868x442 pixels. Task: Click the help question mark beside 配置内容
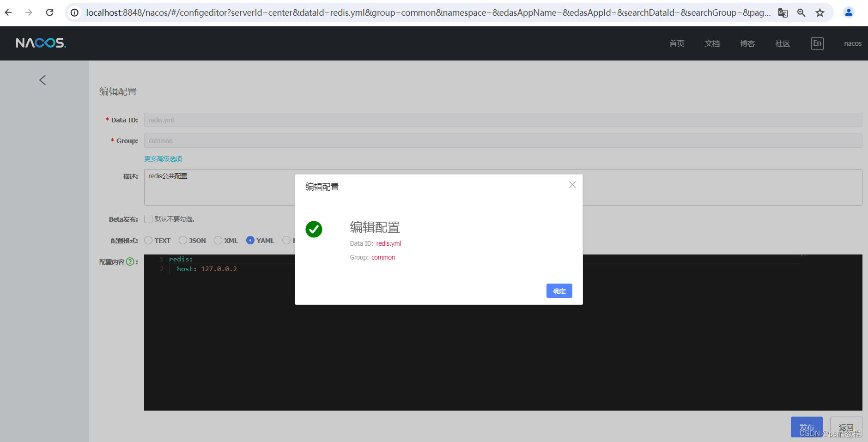click(x=130, y=261)
